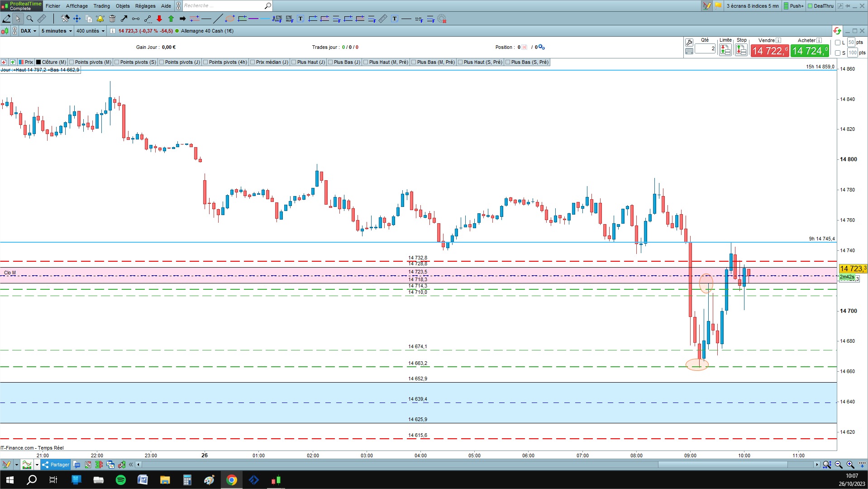Click the horizontal chart scrollbar thumb
This screenshot has width=868, height=489.
723,465
